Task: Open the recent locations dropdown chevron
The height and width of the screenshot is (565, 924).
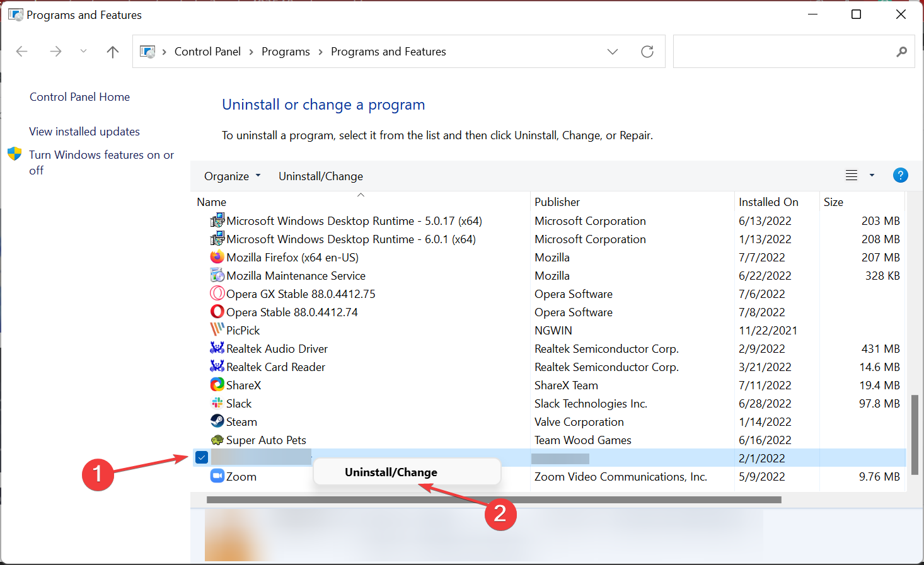Action: click(83, 52)
